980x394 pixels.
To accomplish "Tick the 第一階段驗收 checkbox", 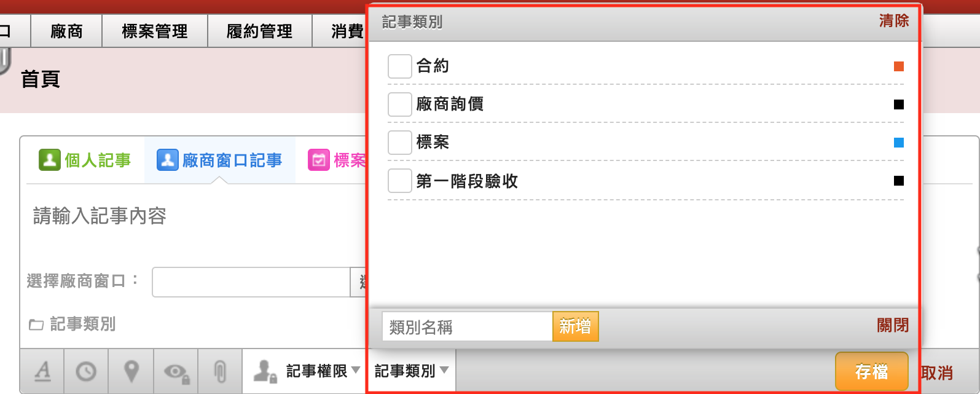I will (x=400, y=181).
